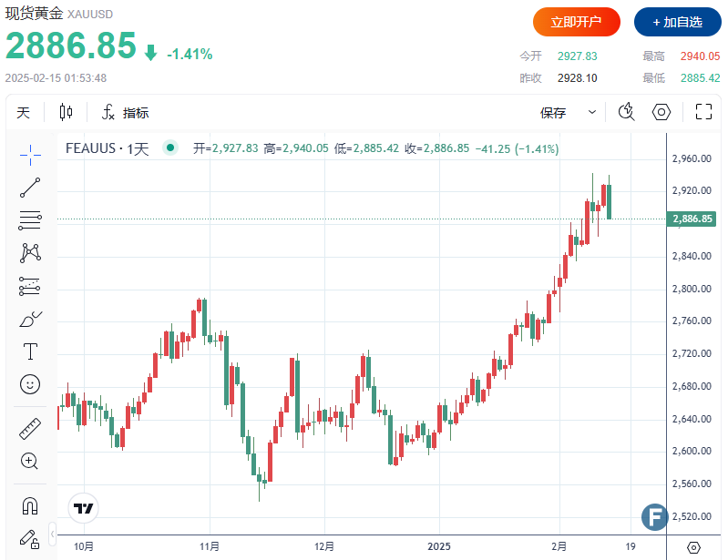Select the crosshair cursor tool
This screenshot has height=560, width=728.
click(30, 155)
